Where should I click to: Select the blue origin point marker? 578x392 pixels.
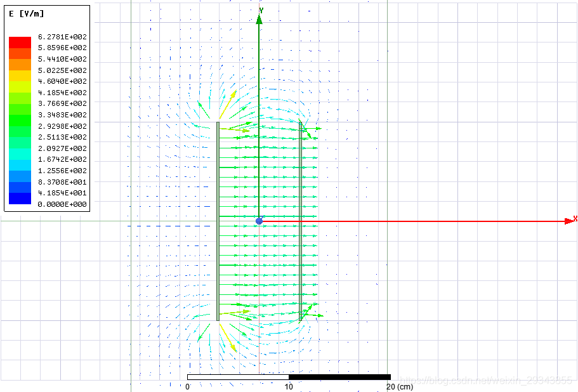[259, 221]
